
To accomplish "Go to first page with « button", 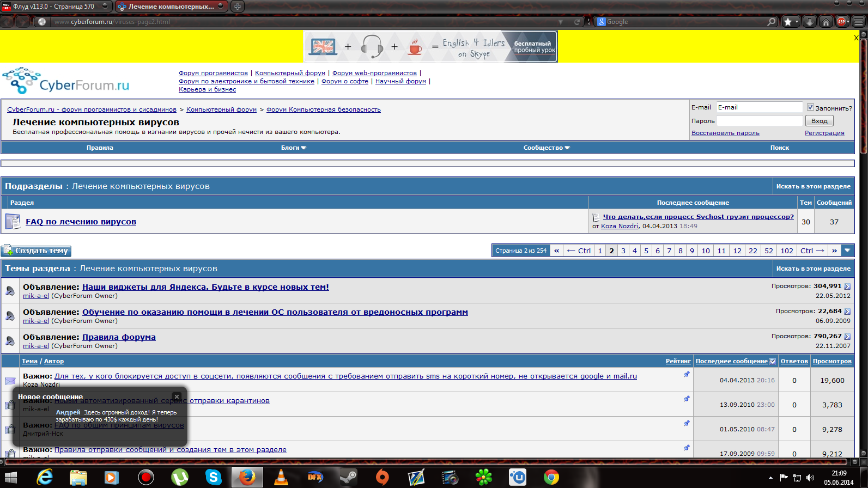I will click(x=556, y=251).
